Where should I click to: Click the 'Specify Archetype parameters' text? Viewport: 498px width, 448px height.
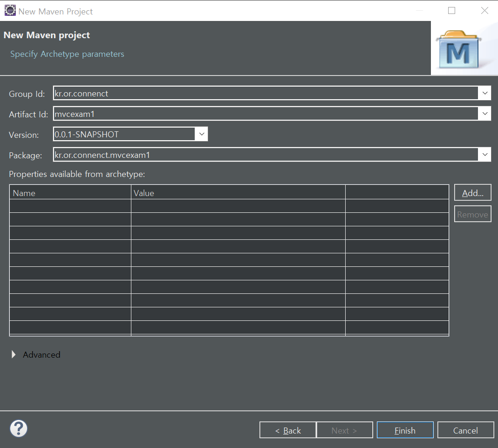pyautogui.click(x=67, y=54)
